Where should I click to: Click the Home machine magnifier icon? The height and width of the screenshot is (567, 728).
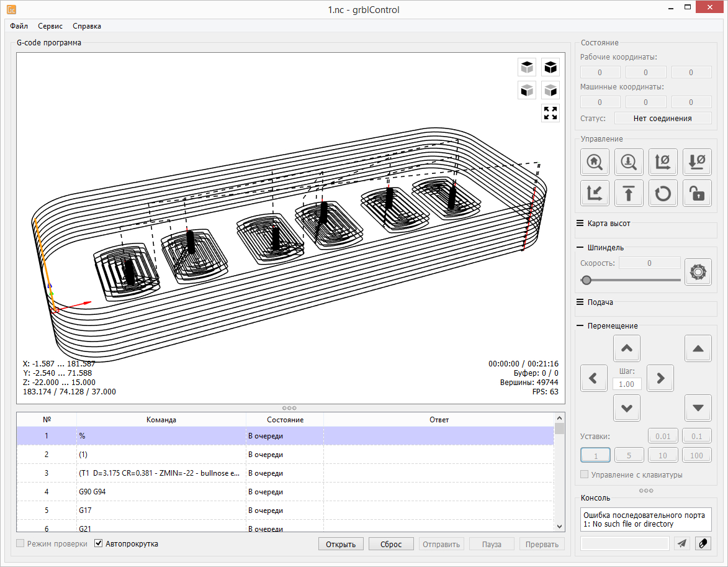pos(595,162)
